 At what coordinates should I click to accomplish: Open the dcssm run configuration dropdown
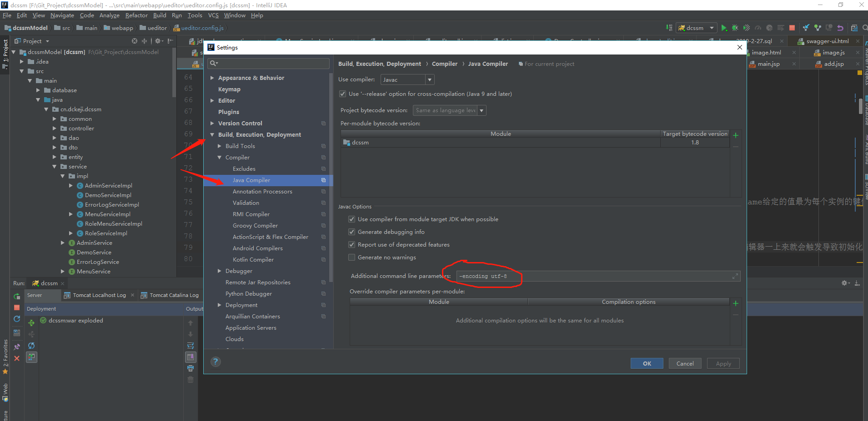(x=697, y=28)
